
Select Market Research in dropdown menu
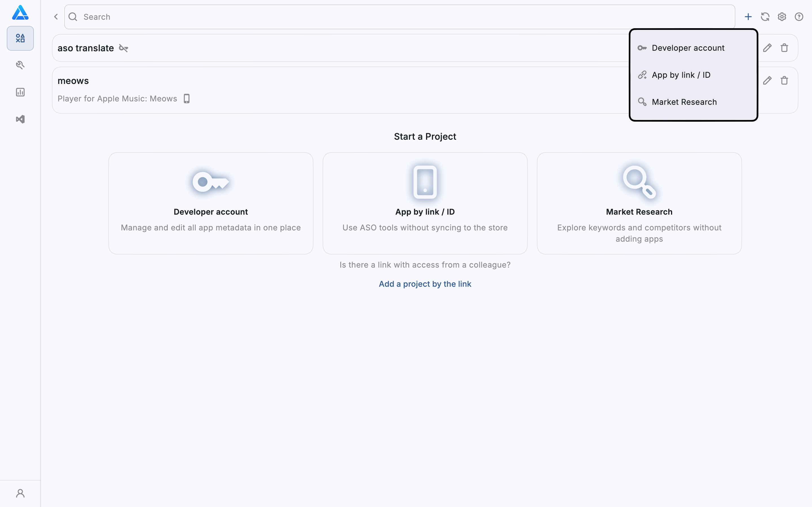tap(684, 102)
